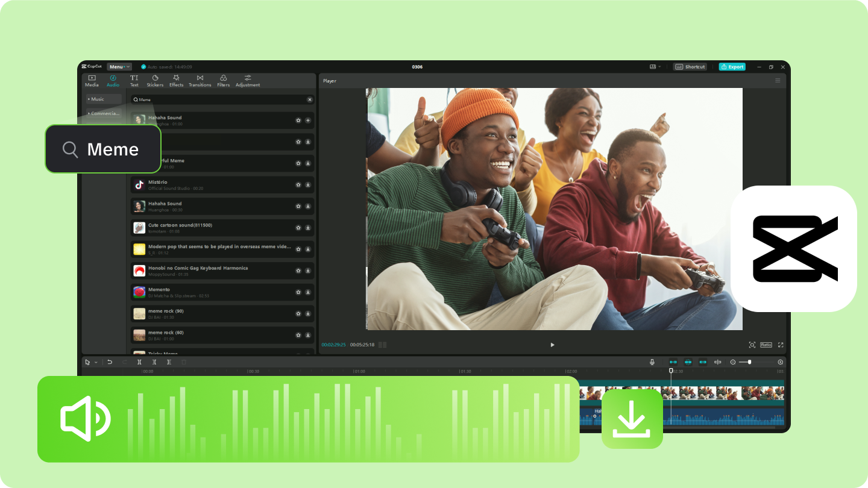Favorite the Cute cartoon sound track
This screenshot has width=868, height=488.
coord(298,228)
